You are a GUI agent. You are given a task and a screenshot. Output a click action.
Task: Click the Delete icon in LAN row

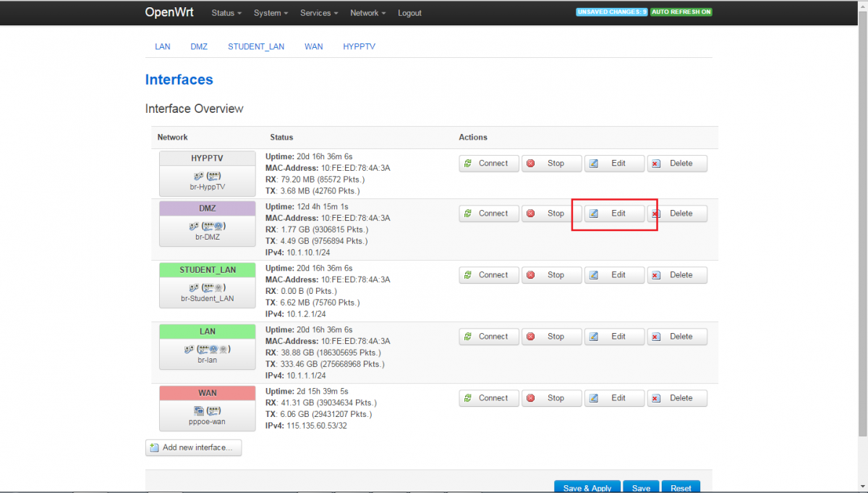tap(656, 337)
